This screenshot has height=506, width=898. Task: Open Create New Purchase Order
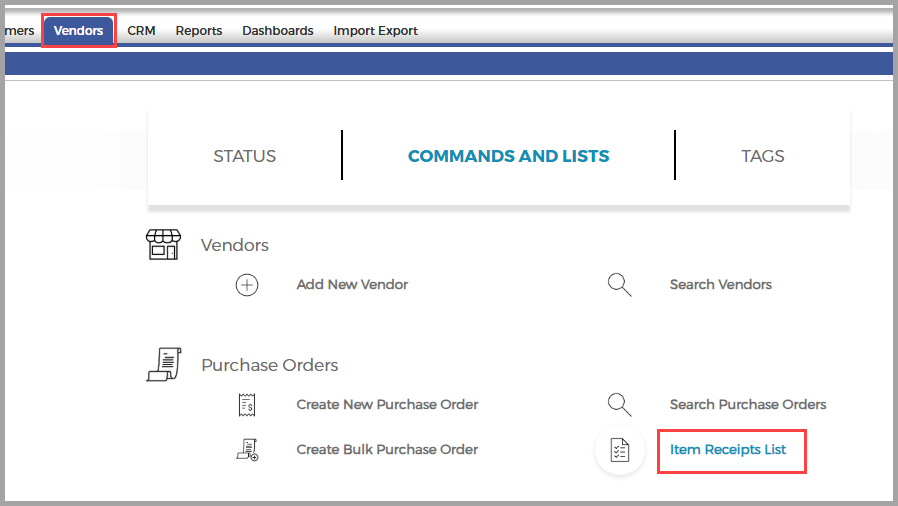[x=387, y=405]
